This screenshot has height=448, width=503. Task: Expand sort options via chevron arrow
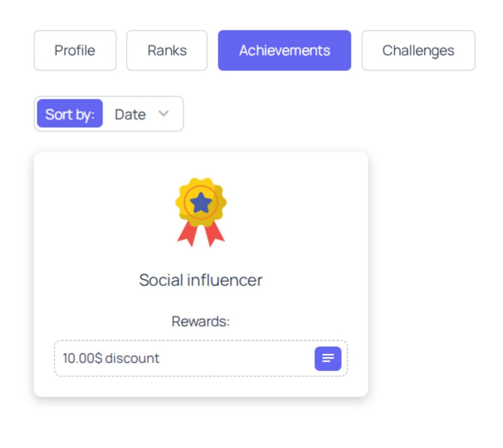coord(164,114)
